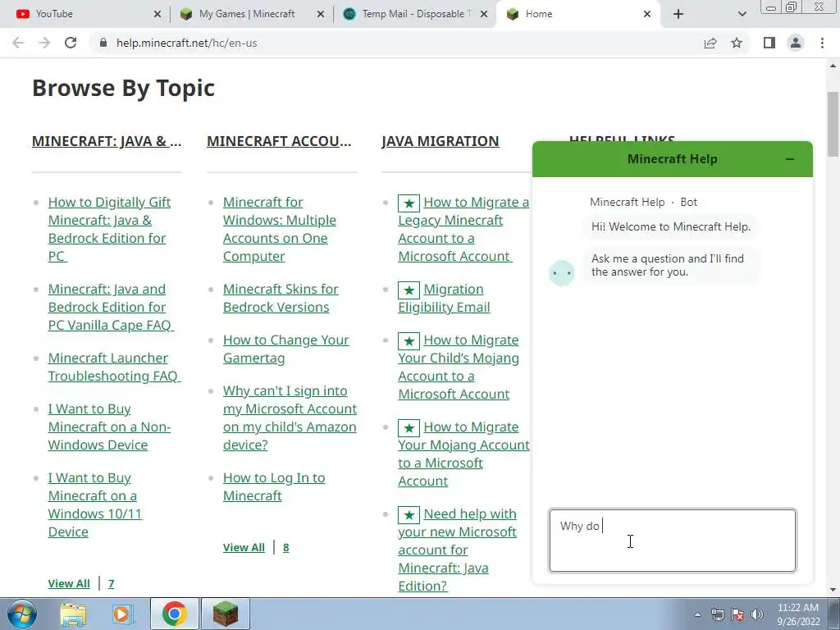Open Migrate Your Child's Mojang Account link
Image resolution: width=840 pixels, height=630 pixels.
(459, 367)
